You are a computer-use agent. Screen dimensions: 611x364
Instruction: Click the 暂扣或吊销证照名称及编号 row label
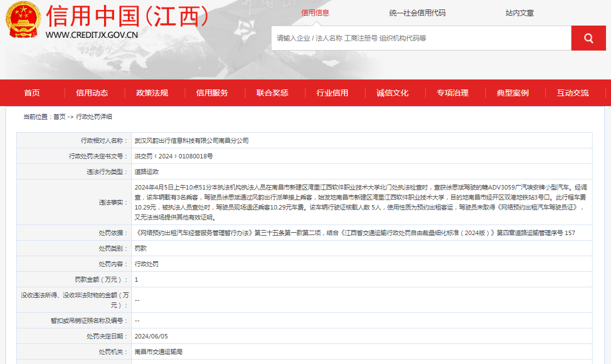[x=89, y=321]
